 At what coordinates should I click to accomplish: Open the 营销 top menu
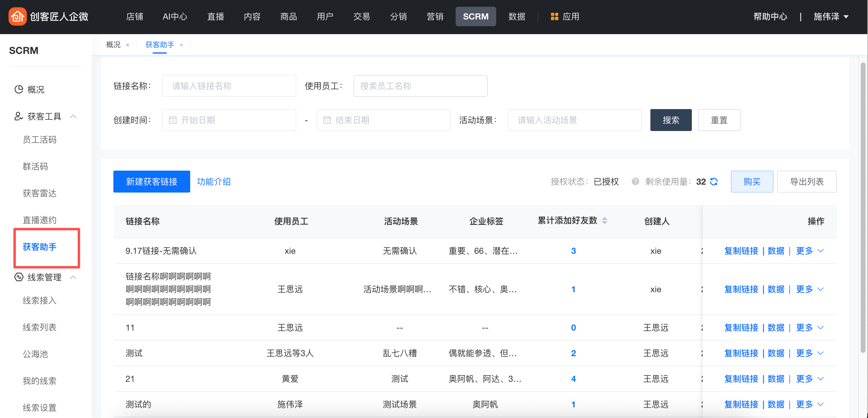pyautogui.click(x=435, y=16)
